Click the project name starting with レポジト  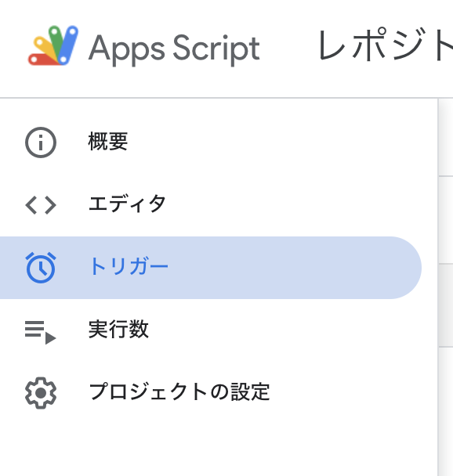386,45
